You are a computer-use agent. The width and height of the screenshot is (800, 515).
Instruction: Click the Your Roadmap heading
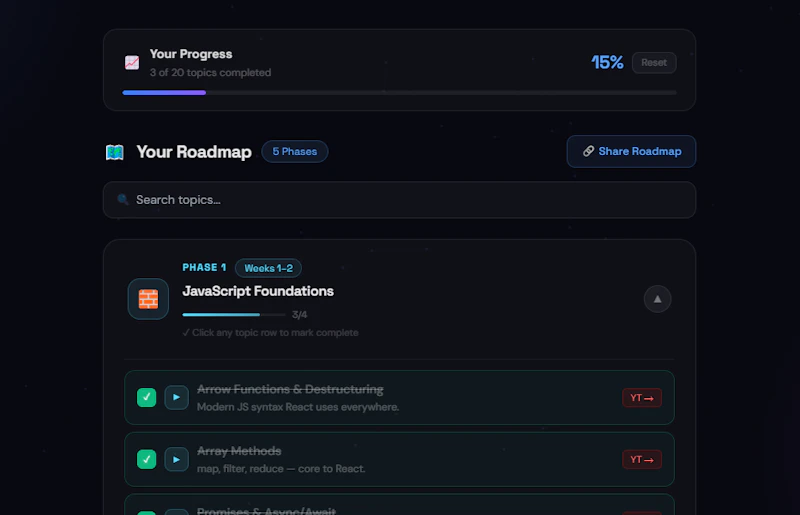(194, 152)
